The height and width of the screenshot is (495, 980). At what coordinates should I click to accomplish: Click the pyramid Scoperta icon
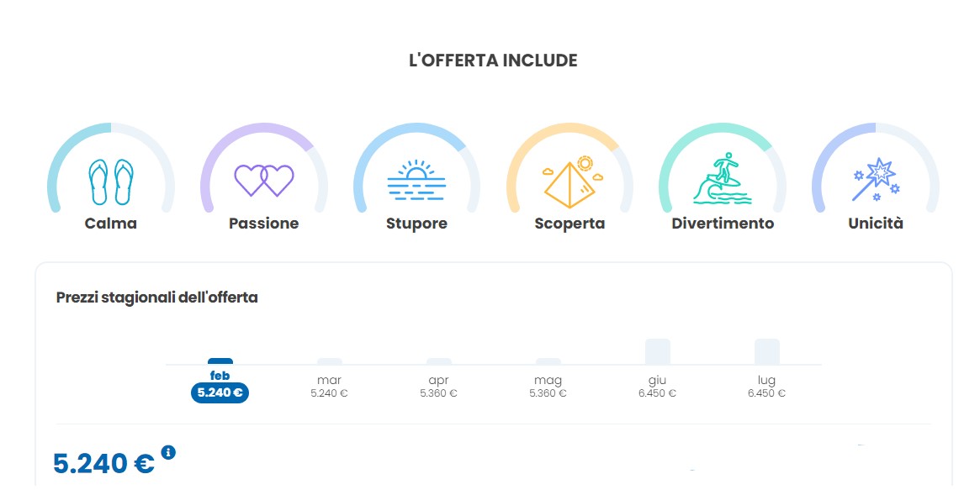(x=569, y=182)
